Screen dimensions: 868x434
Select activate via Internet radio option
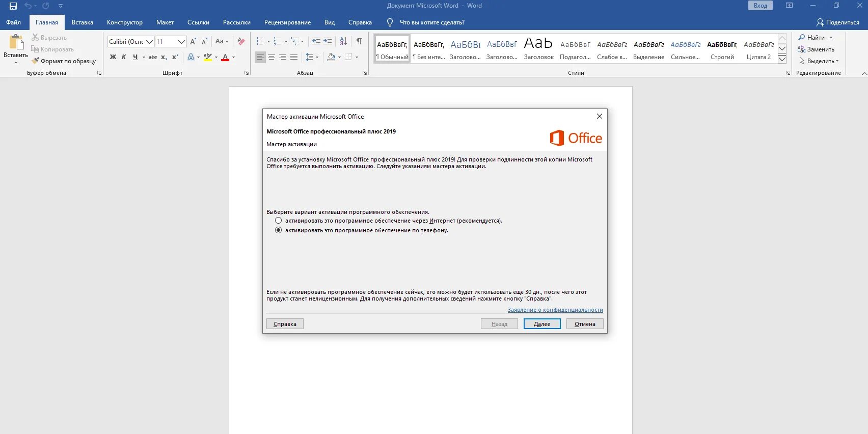tap(278, 221)
